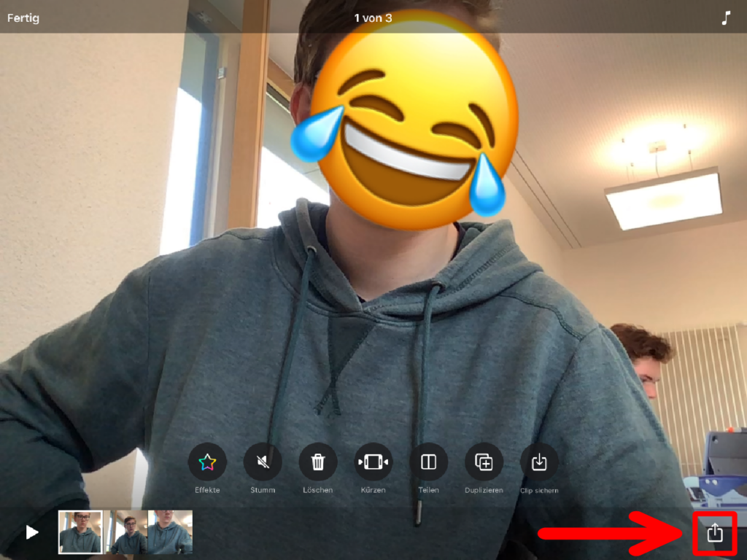Click the 'Duplizieren' text label
The width and height of the screenshot is (747, 560).
point(484,490)
